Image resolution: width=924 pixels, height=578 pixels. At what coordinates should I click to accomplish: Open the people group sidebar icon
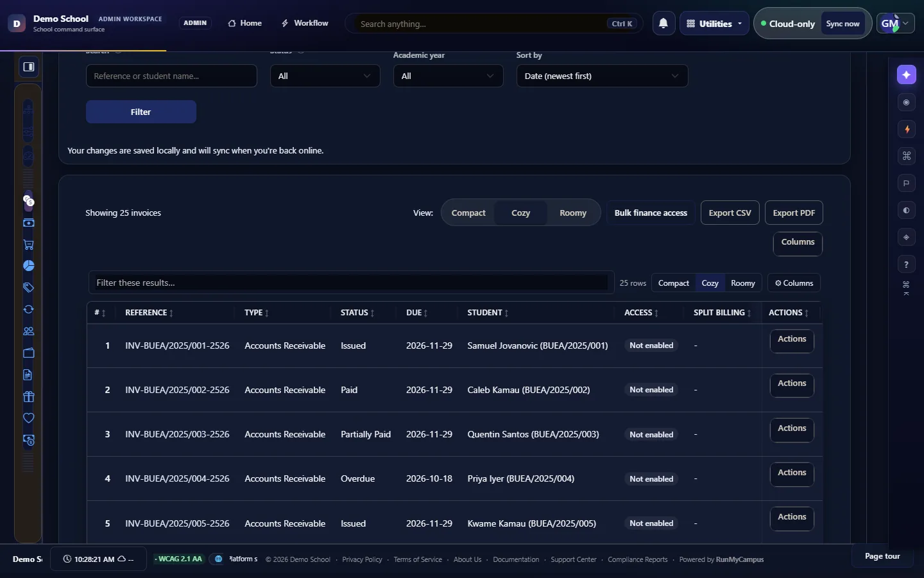[x=28, y=331]
